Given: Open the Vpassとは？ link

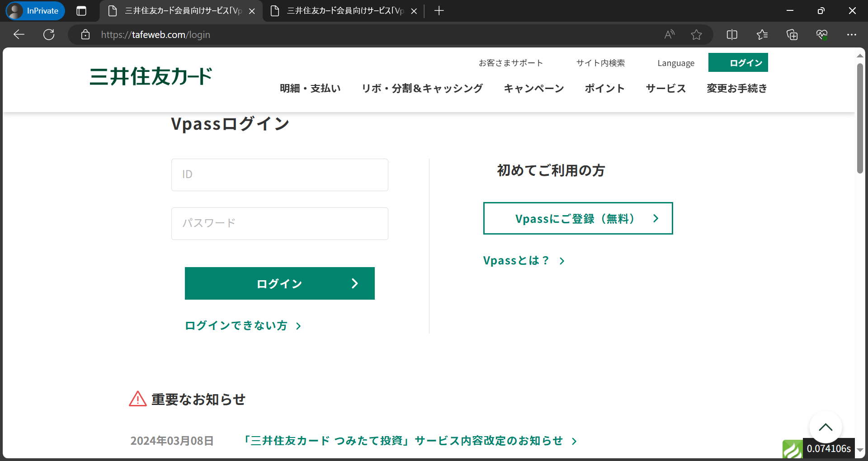Looking at the screenshot, I should pyautogui.click(x=524, y=261).
